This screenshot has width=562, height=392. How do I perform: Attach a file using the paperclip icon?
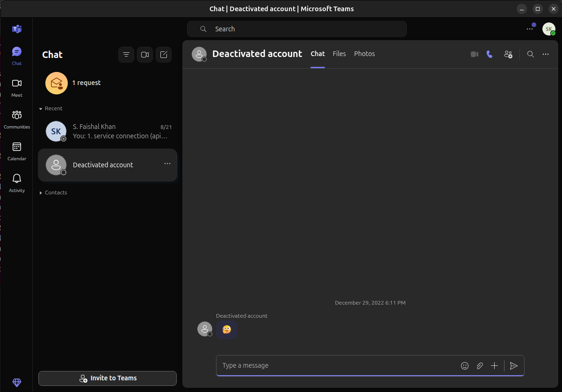coord(480,366)
